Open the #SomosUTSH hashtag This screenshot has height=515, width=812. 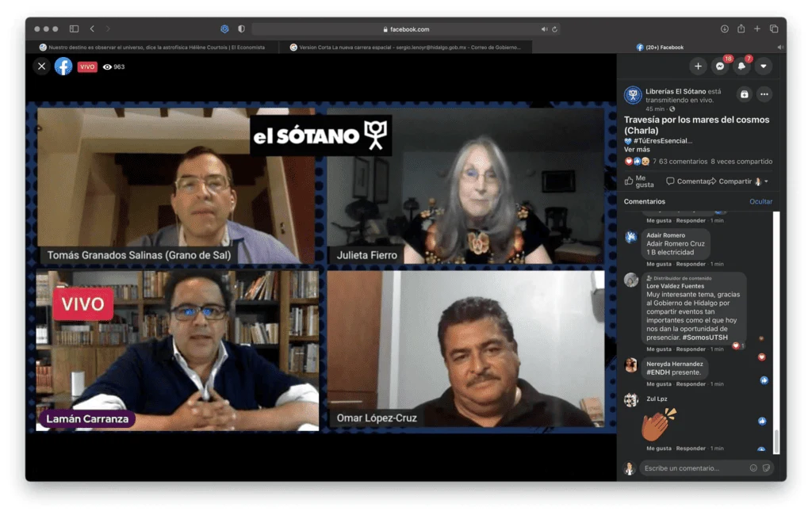coord(705,338)
